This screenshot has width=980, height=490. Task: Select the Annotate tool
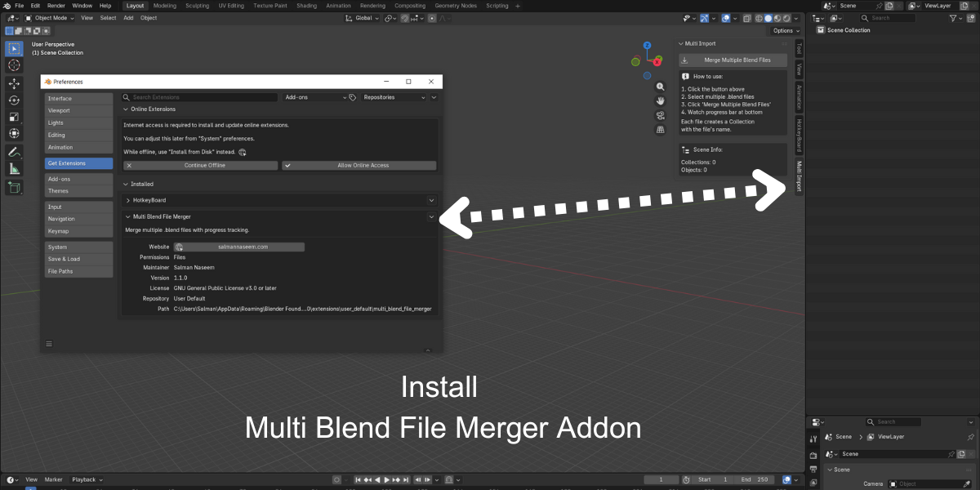pos(14,152)
